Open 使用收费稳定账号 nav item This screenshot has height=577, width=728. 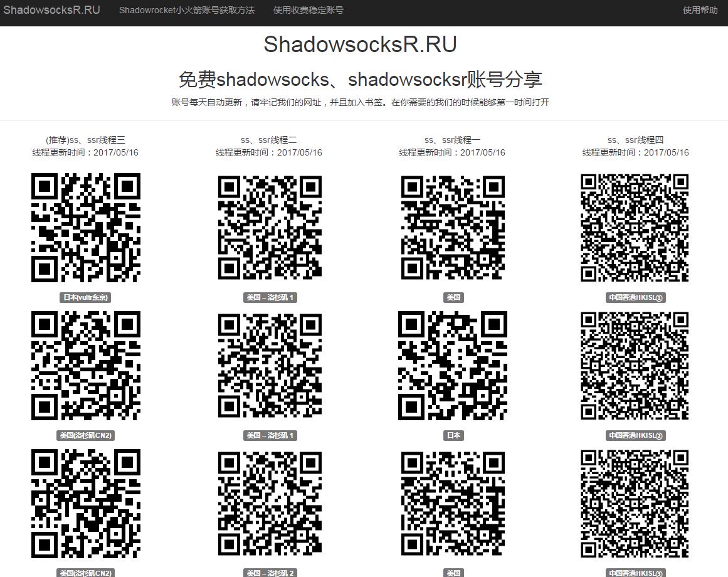pos(309,10)
